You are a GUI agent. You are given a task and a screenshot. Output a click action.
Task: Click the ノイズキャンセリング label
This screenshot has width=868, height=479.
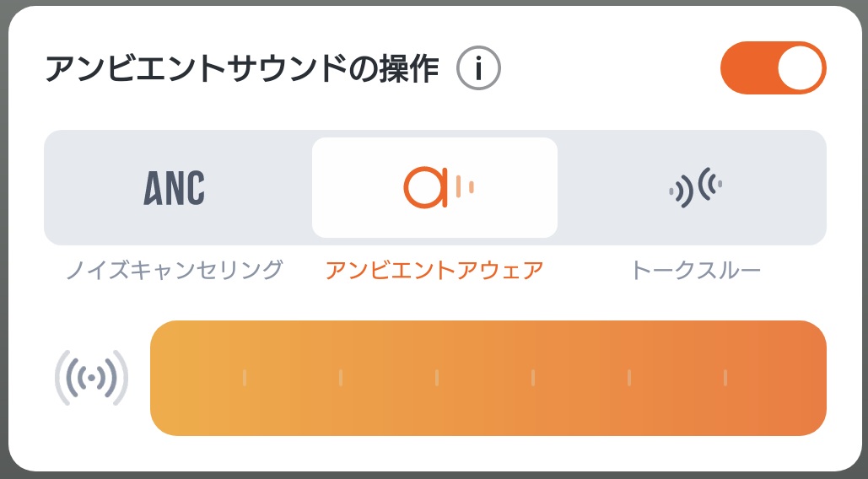click(175, 270)
